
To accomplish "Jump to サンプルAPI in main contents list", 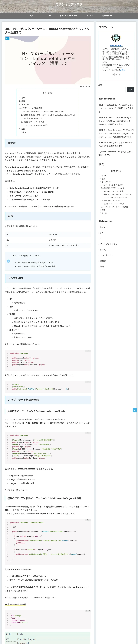I will pos(26,105).
